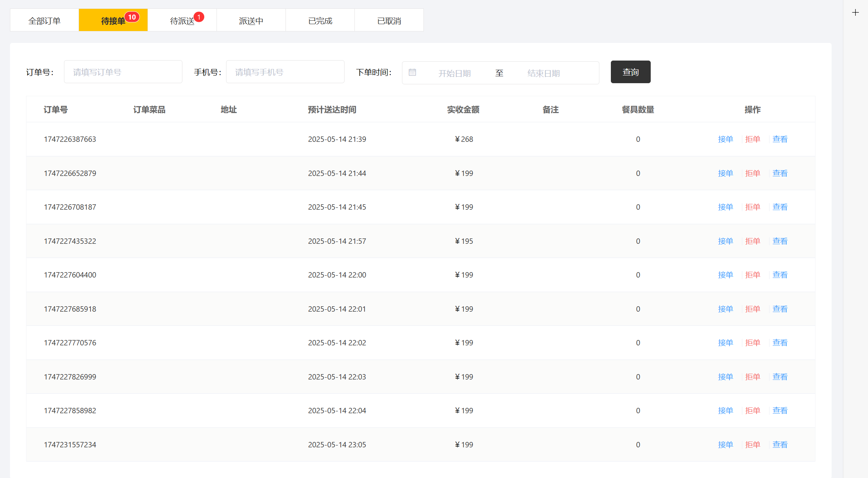Viewport: 868px width, 478px height.
Task: View order 1747231557234 via 查看
Action: (x=779, y=445)
